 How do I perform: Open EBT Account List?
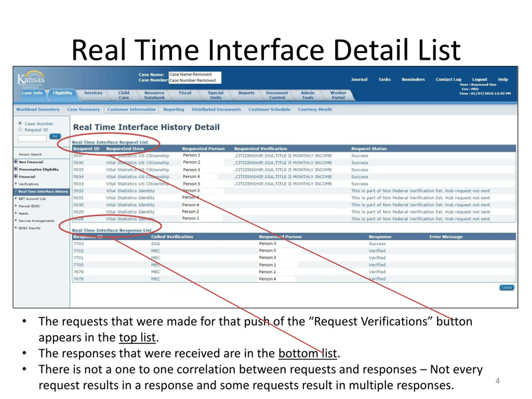pos(32,199)
